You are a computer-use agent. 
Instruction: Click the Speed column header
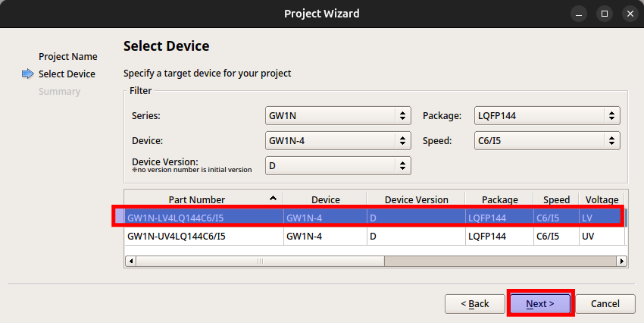coord(556,199)
